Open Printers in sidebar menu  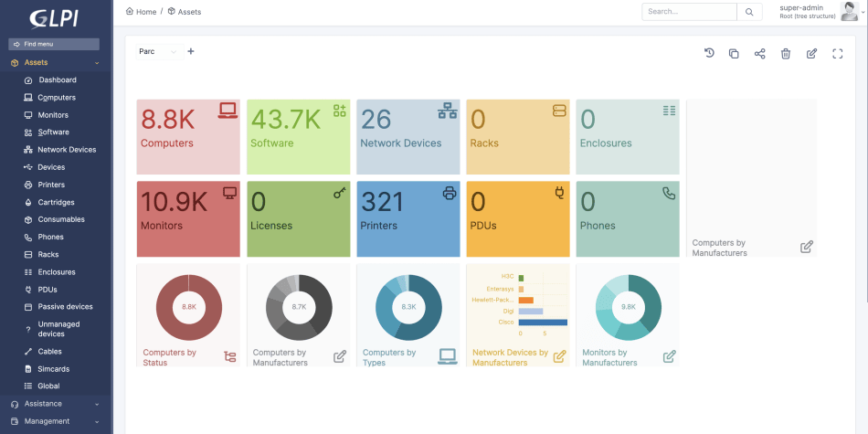tap(51, 185)
